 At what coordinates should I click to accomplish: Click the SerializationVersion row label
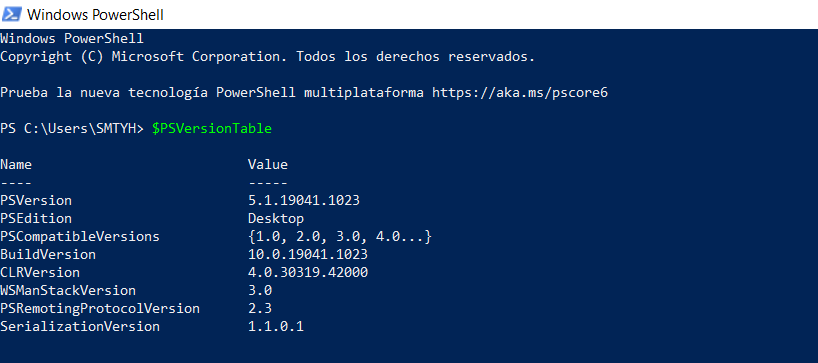pyautogui.click(x=80, y=327)
